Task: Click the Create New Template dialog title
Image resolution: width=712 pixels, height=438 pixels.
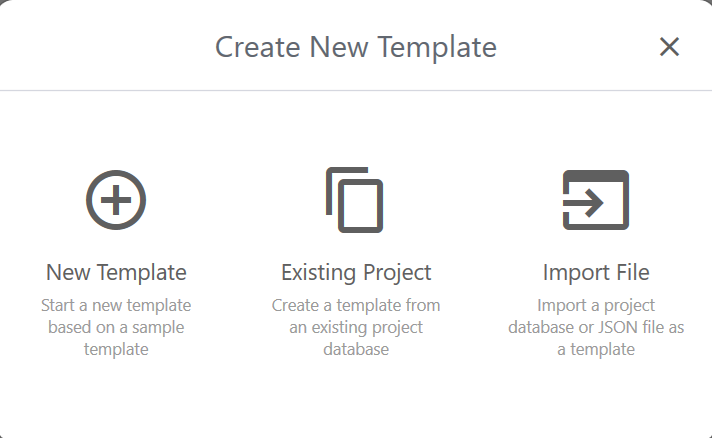Action: coord(356,46)
